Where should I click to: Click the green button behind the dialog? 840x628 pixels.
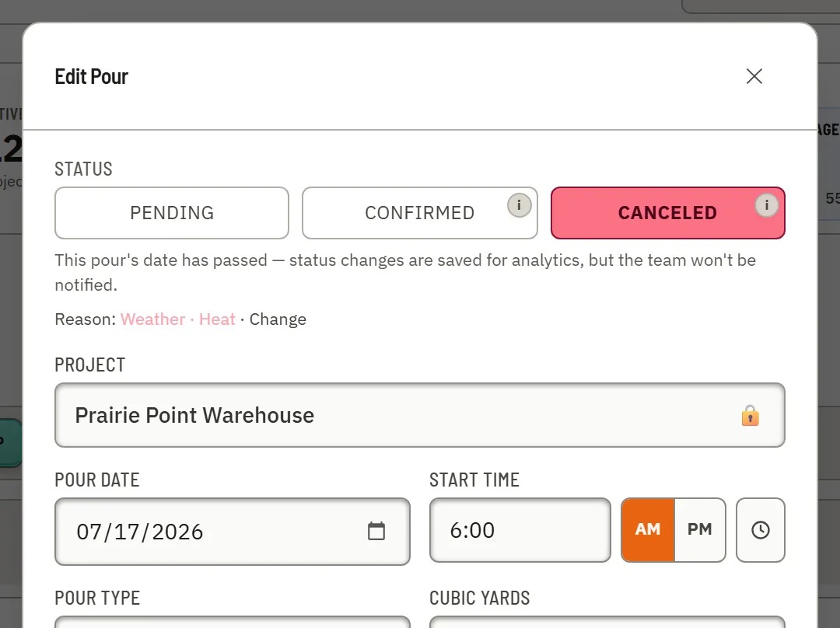click(11, 443)
